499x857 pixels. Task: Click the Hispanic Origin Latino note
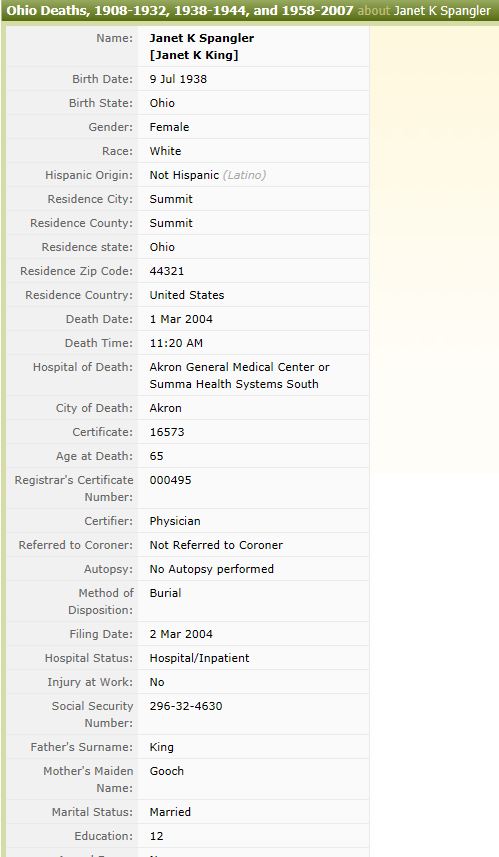244,175
